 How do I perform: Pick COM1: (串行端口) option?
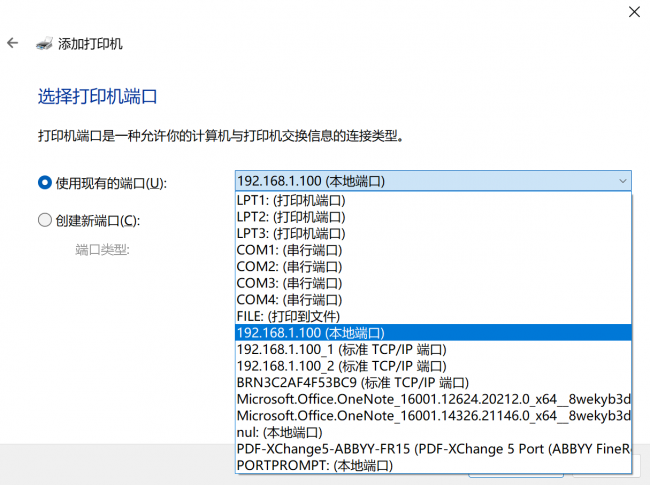click(433, 250)
